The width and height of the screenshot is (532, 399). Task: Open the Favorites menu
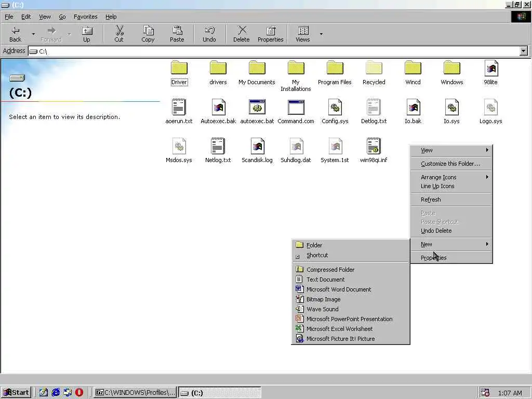tap(86, 17)
